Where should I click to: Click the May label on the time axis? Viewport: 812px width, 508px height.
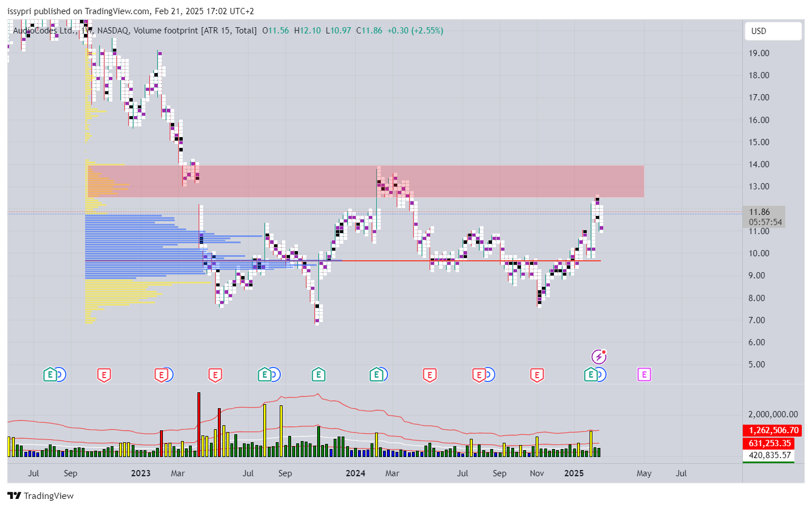tap(644, 473)
